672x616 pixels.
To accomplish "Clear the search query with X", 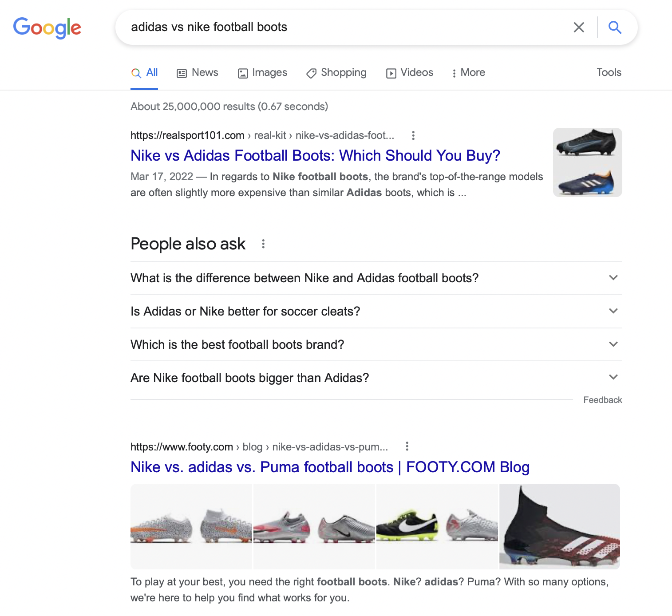I will (578, 28).
